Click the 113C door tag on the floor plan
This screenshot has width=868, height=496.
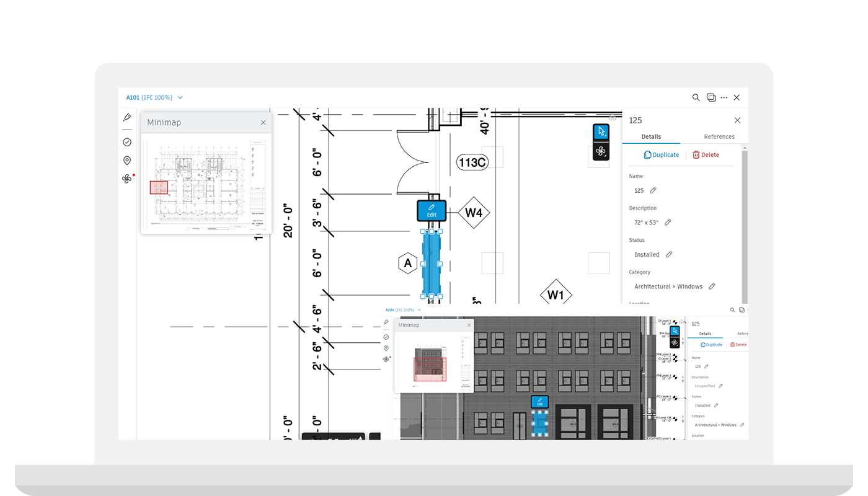tap(472, 162)
